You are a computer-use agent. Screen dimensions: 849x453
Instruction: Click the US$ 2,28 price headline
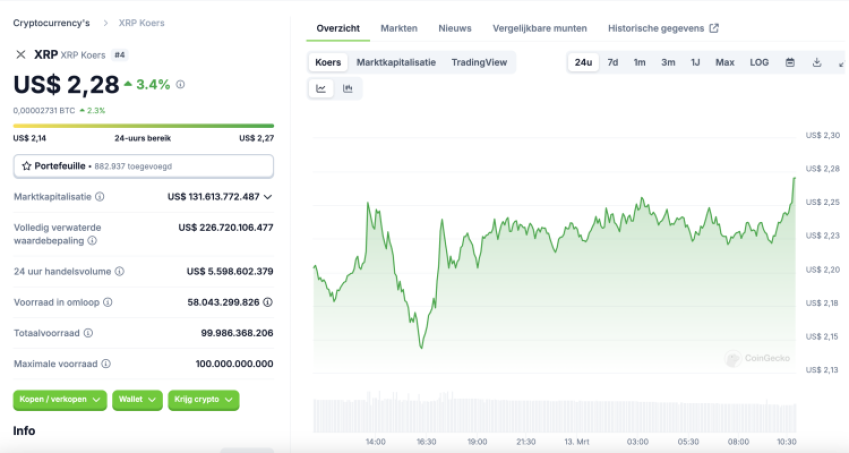tap(66, 84)
